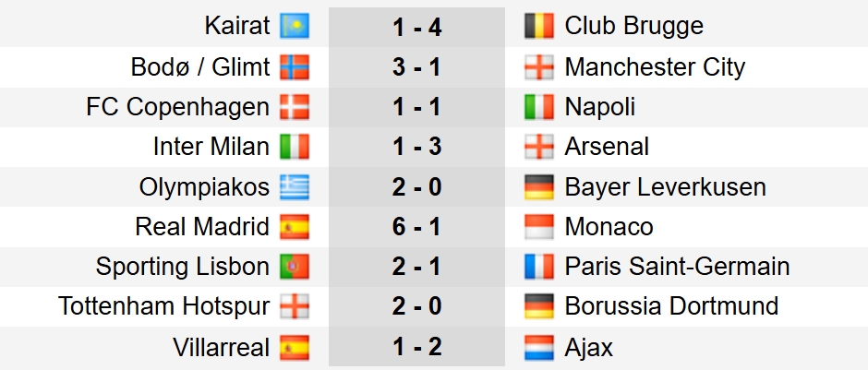Image resolution: width=868 pixels, height=370 pixels.
Task: Click the 6 - 1 Real Madrid score
Action: pyautogui.click(x=416, y=227)
